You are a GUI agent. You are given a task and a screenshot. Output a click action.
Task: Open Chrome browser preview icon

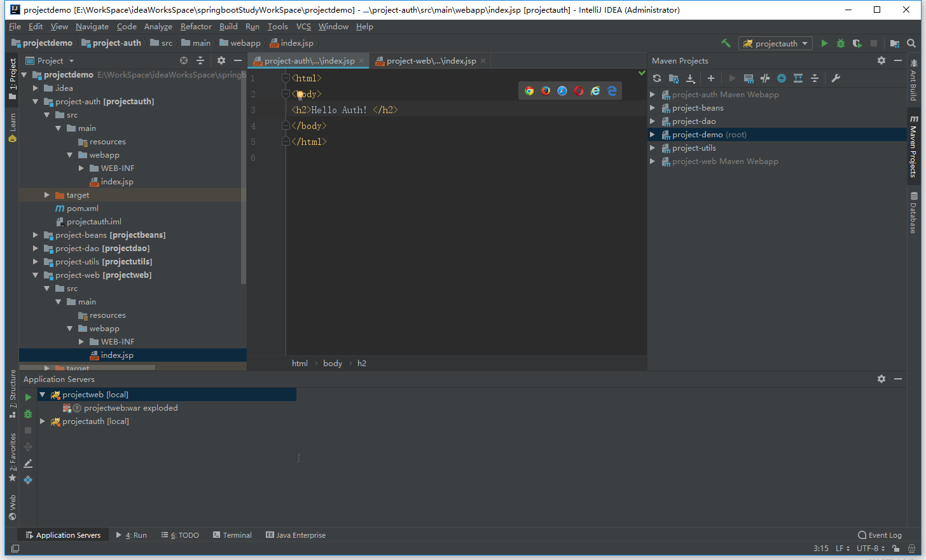tap(529, 91)
